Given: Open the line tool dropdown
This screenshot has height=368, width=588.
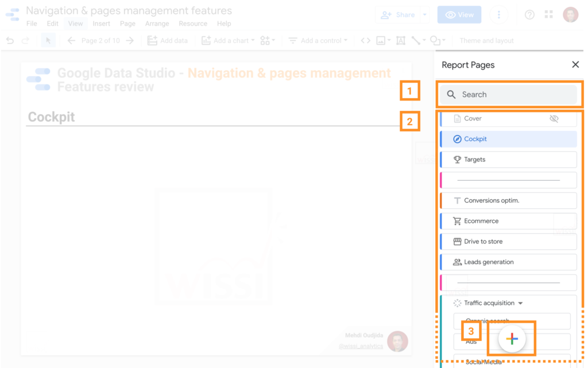Looking at the screenshot, I should [x=418, y=40].
